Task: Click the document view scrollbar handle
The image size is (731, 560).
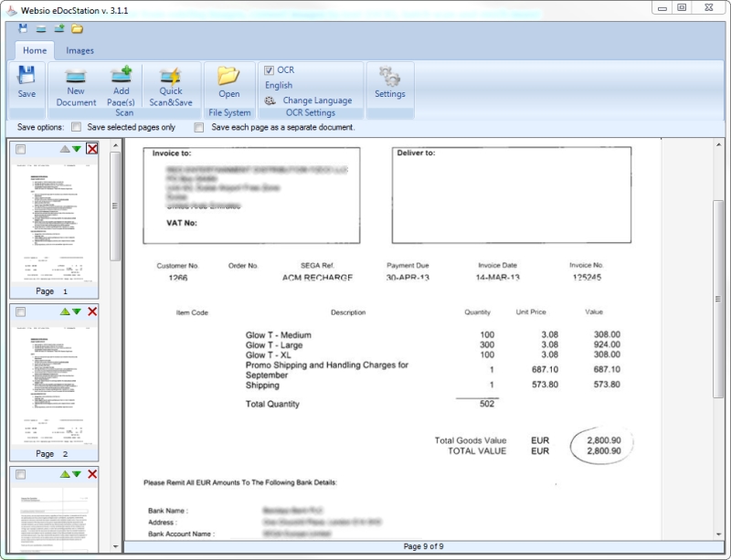Action: 718,299
